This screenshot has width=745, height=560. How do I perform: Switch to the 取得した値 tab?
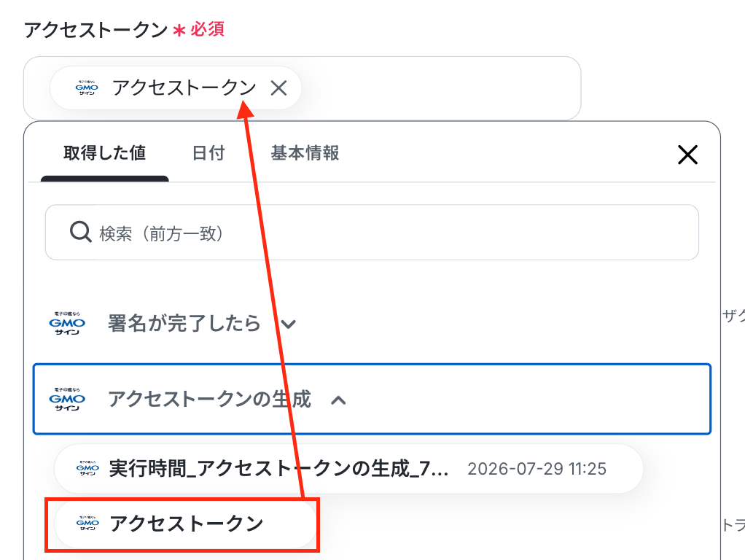104,153
